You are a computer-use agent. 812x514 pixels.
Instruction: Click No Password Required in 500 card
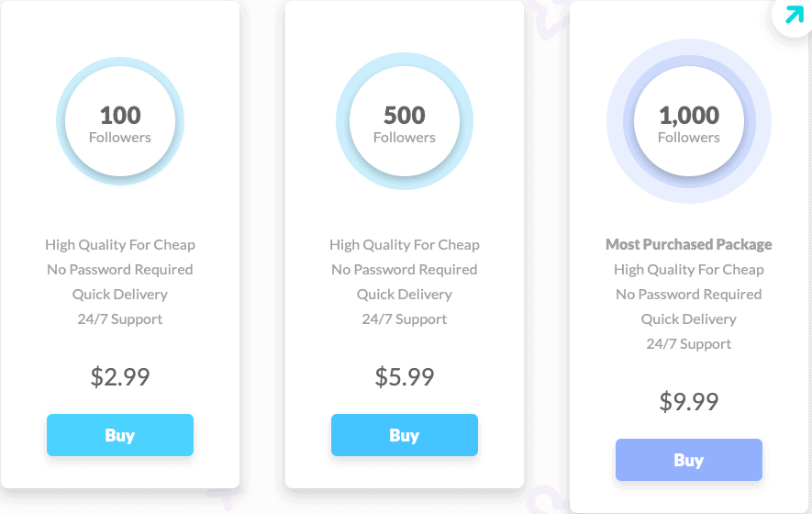[x=405, y=270]
